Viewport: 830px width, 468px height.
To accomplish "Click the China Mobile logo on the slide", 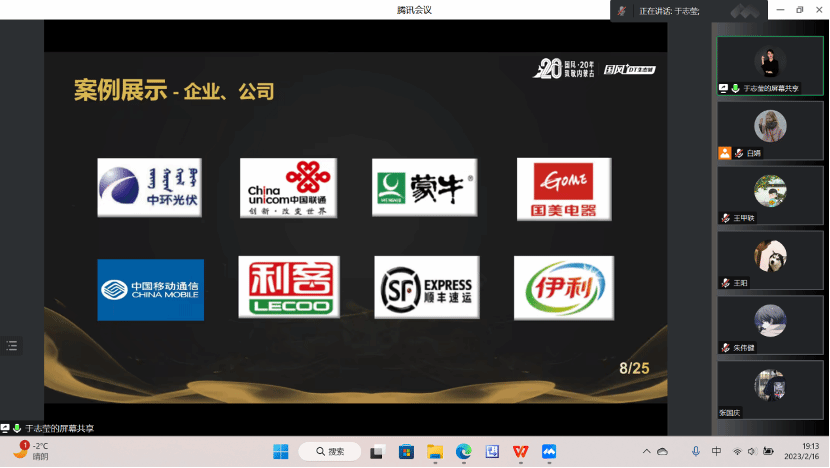I will [151, 290].
